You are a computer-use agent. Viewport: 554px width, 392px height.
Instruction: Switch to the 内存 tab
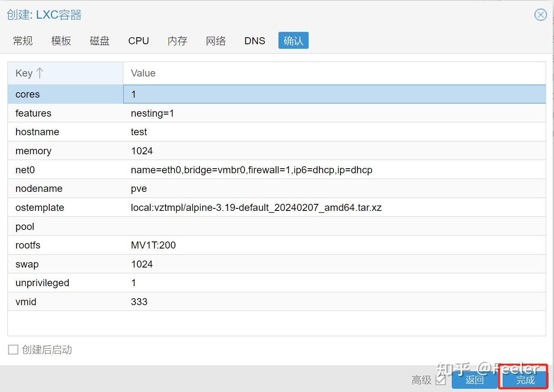click(x=177, y=41)
